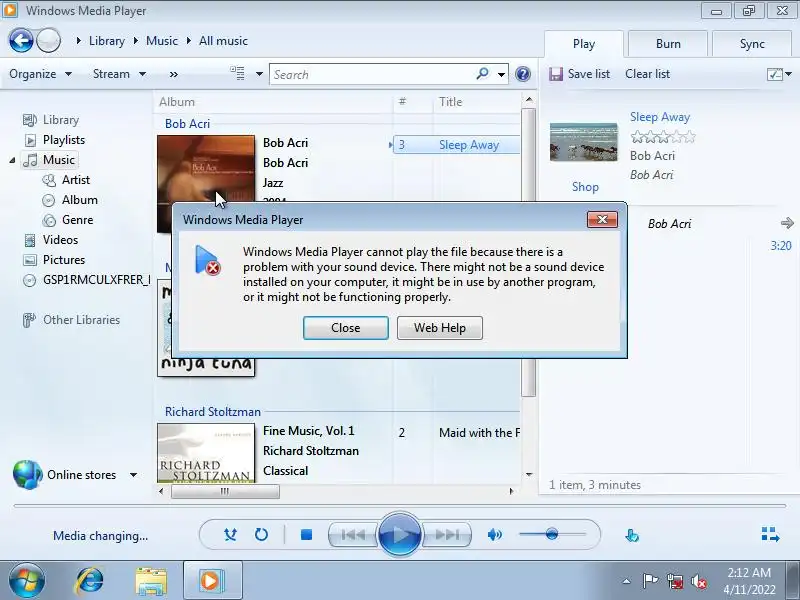Show more toolbar commands chevron
The height and width of the screenshot is (600, 800).
[173, 74]
